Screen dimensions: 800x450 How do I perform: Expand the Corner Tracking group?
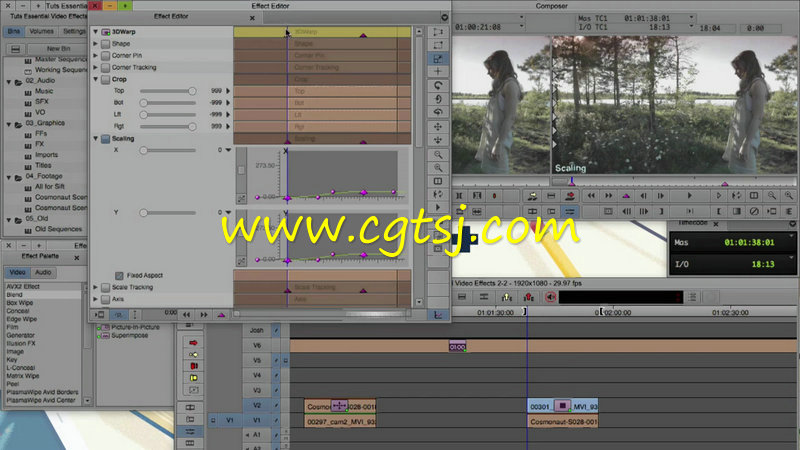(95, 67)
